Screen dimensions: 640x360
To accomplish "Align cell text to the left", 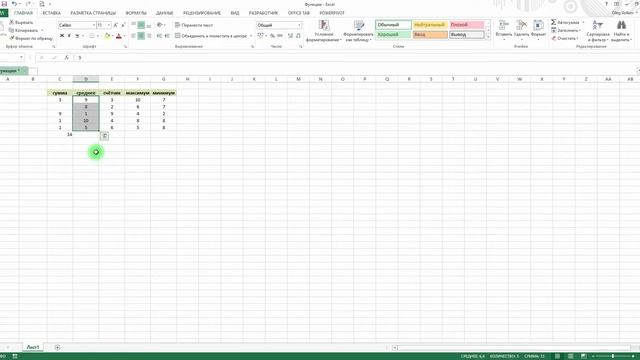I will (x=133, y=36).
